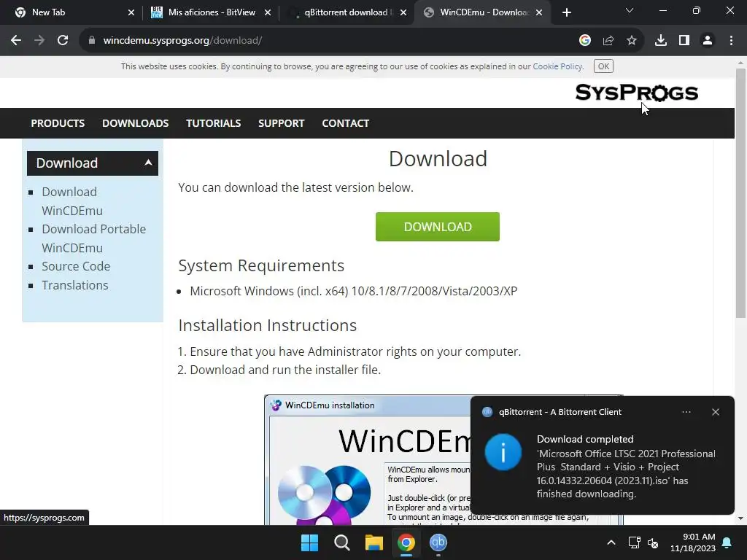Go back to the previous page

(x=16, y=41)
